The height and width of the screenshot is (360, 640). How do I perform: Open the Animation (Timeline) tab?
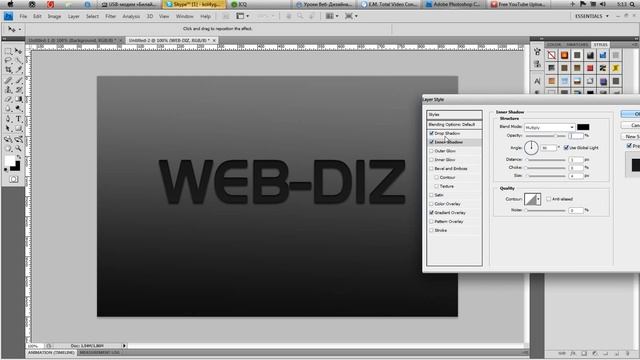(x=51, y=352)
